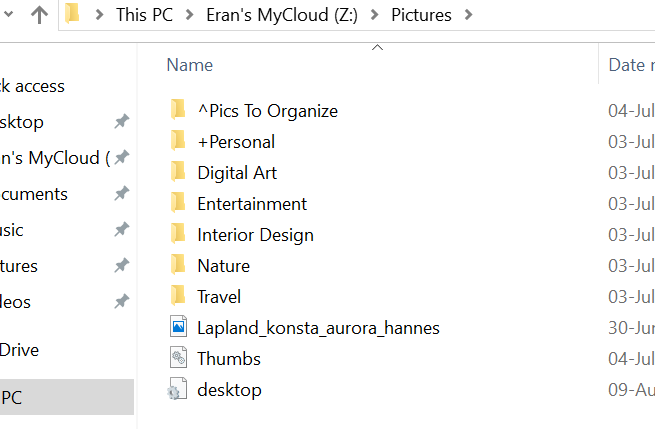Select the highlighted This PC sidebar item
Screen dimensions: 655x429
pyautogui.click(x=67, y=397)
